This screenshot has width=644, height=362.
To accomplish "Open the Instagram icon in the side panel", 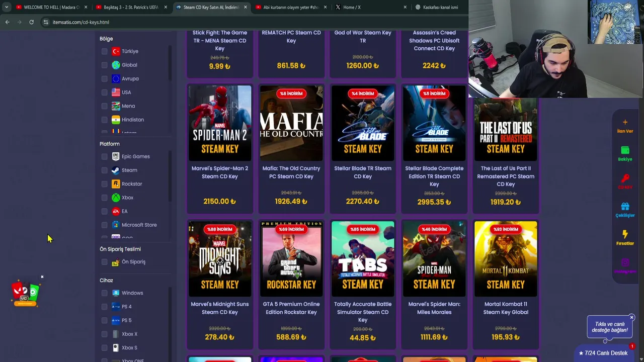I will (x=625, y=262).
